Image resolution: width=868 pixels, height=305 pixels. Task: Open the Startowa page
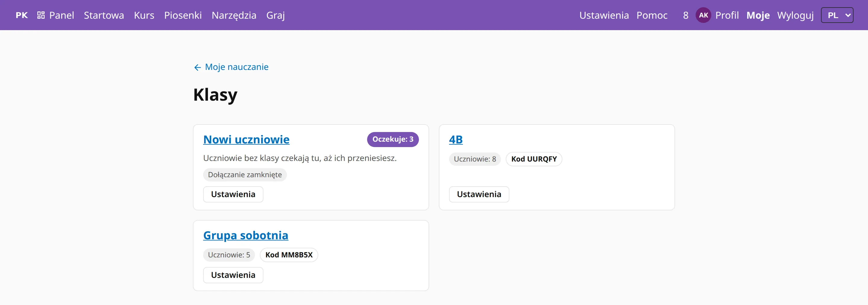tap(104, 15)
